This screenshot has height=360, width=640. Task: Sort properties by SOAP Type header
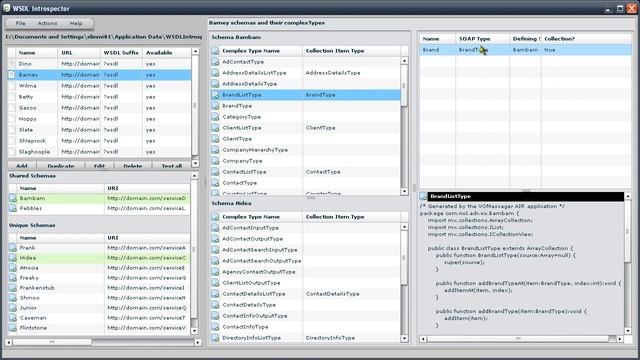tap(482, 39)
